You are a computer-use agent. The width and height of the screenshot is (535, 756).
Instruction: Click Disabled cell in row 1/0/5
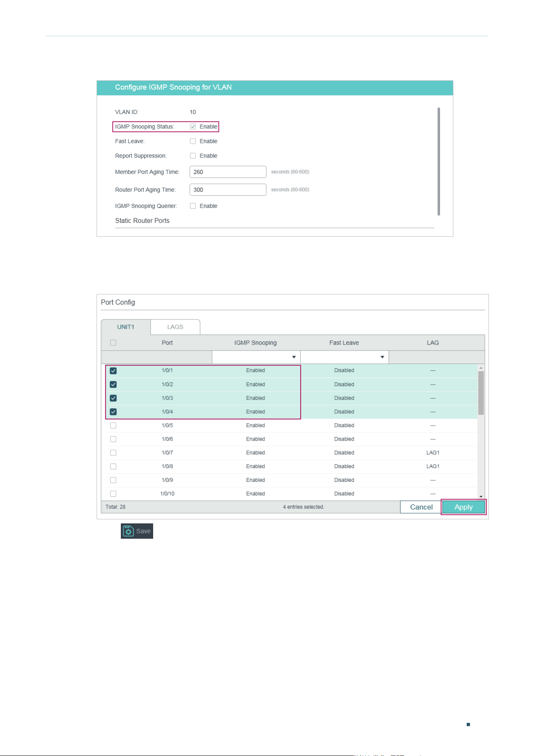(344, 426)
